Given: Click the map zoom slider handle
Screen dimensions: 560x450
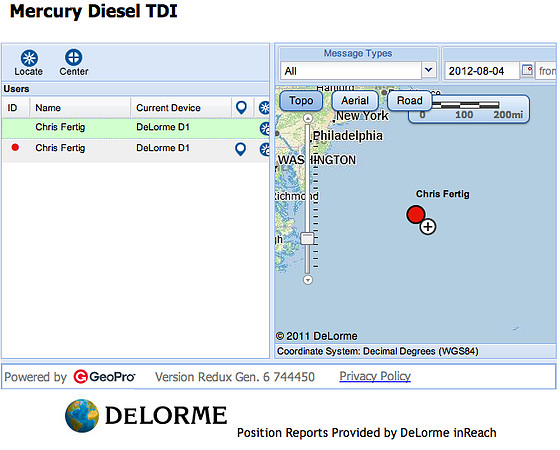Looking at the screenshot, I should coord(307,238).
